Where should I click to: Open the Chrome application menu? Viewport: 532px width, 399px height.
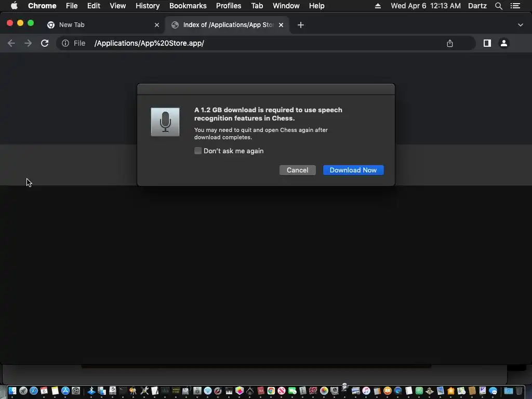42,6
